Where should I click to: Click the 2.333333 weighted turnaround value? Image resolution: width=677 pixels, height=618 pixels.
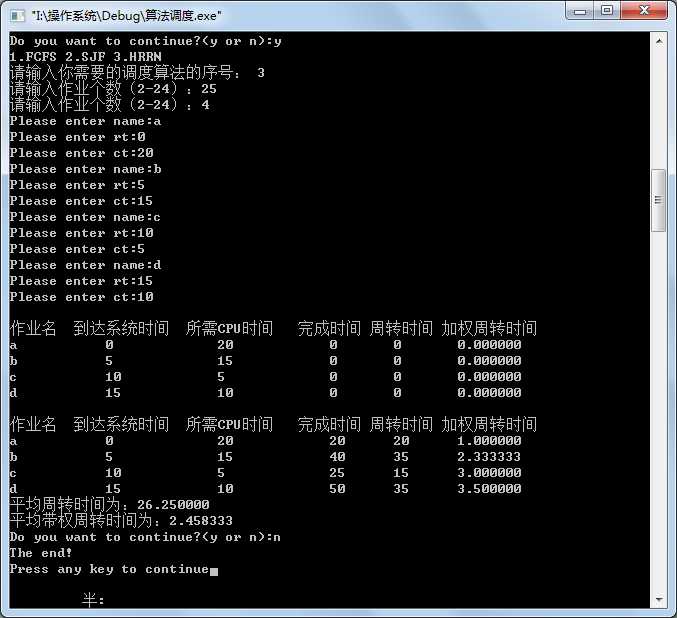489,457
